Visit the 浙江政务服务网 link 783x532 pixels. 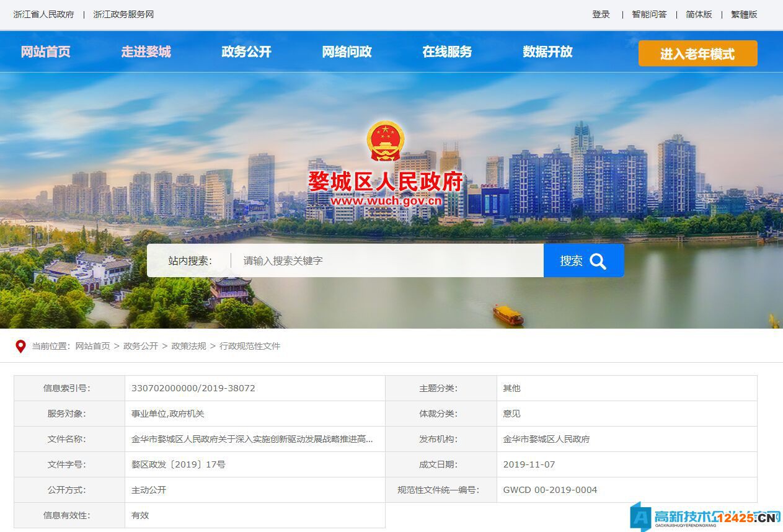[123, 14]
